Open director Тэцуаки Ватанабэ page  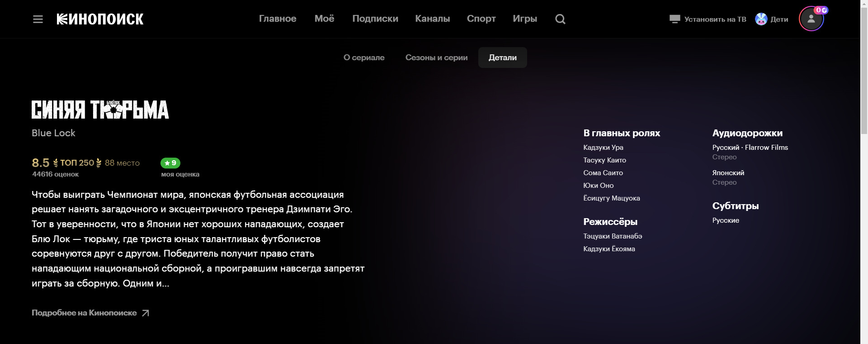(x=613, y=236)
